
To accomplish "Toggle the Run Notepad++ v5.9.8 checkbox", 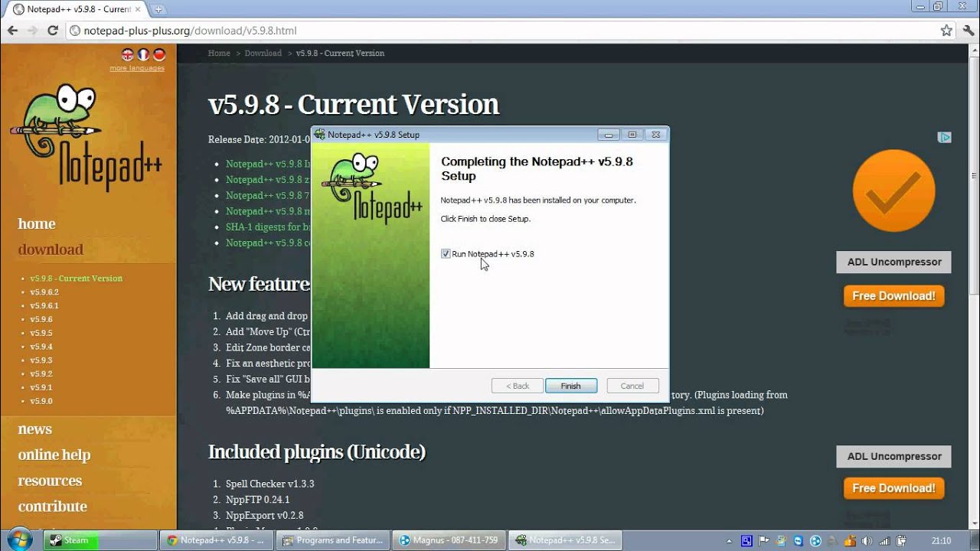I will coord(446,254).
